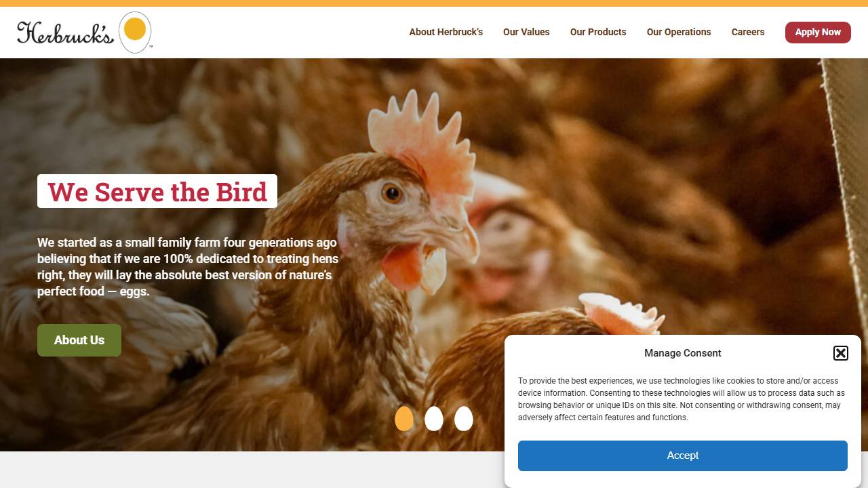Click the red Apply Now button
The height and width of the screenshot is (488, 868).
[x=818, y=32]
